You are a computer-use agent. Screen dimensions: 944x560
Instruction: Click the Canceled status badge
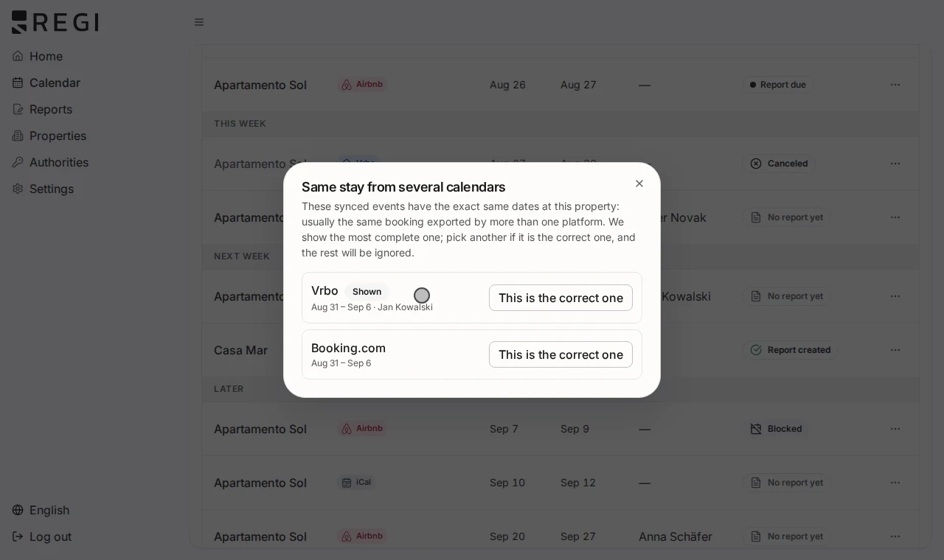779,164
